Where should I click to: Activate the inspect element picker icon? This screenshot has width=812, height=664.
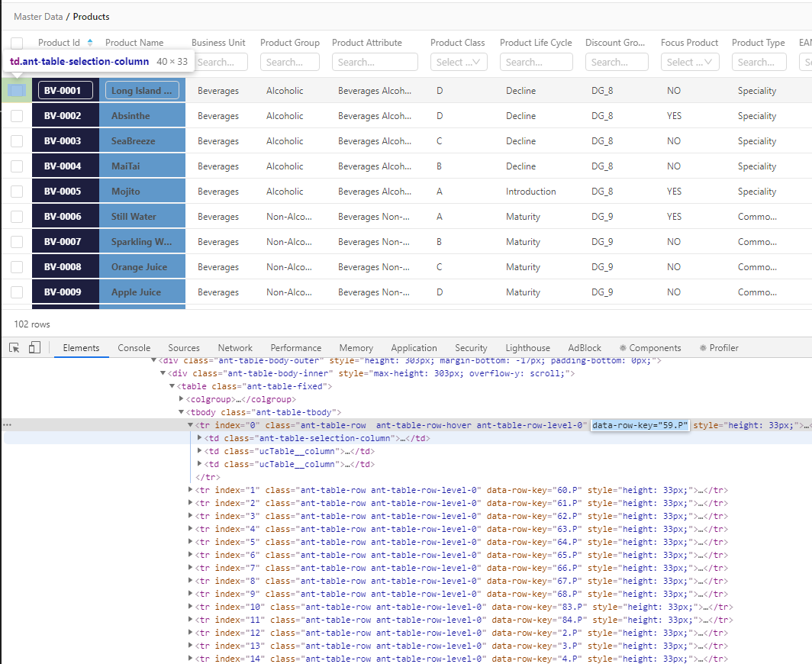tap(14, 348)
